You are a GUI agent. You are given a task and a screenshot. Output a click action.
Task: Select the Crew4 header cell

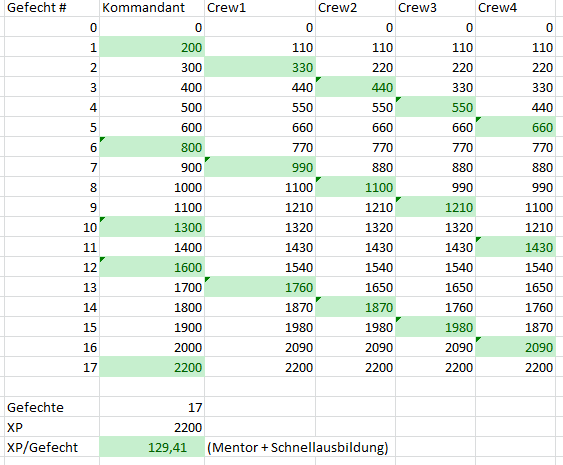[x=515, y=8]
